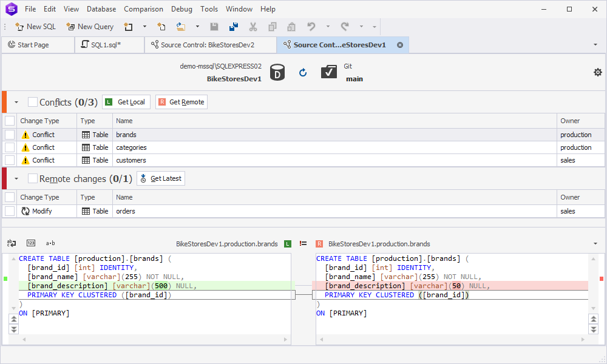Image resolution: width=607 pixels, height=364 pixels.
Task: Toggle line numbers with the 123 icon
Action: click(31, 243)
